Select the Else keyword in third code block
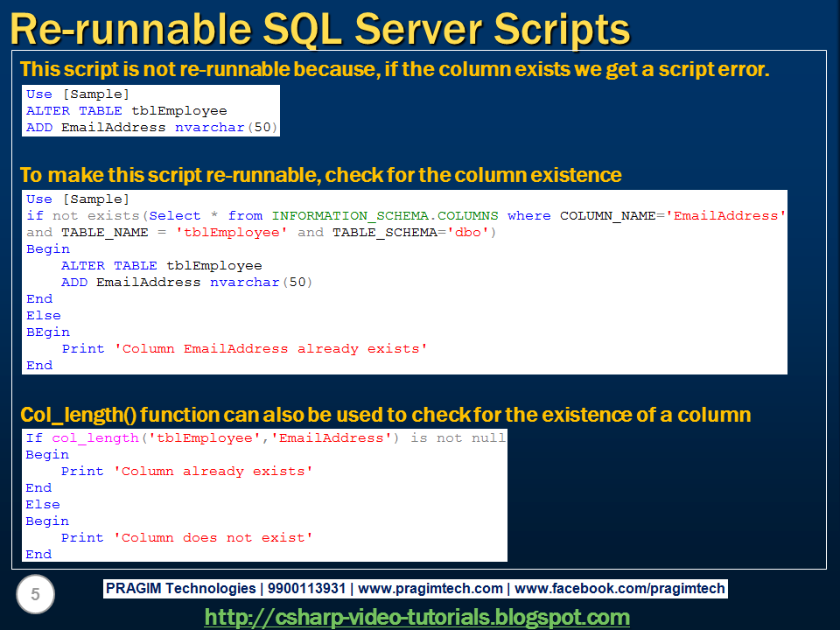Image resolution: width=840 pixels, height=630 pixels. click(x=42, y=504)
